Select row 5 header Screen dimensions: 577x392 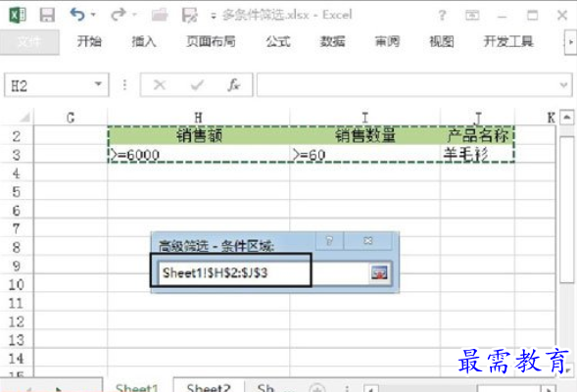pyautogui.click(x=17, y=191)
